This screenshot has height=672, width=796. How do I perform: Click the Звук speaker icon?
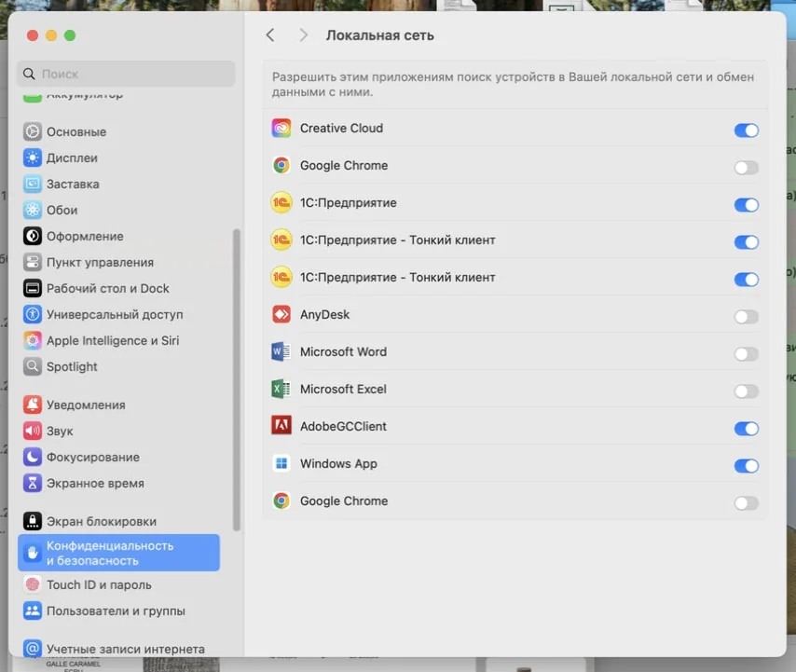tap(33, 431)
